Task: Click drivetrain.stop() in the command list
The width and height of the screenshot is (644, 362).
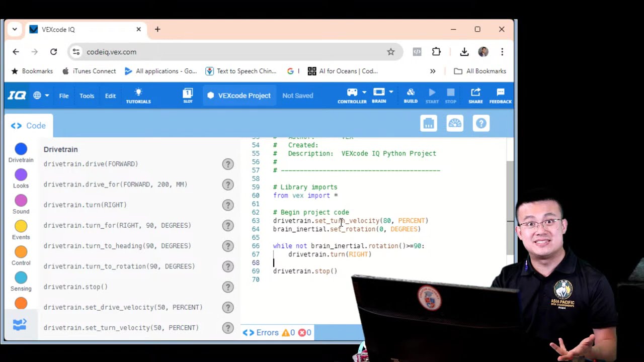Action: point(75,287)
